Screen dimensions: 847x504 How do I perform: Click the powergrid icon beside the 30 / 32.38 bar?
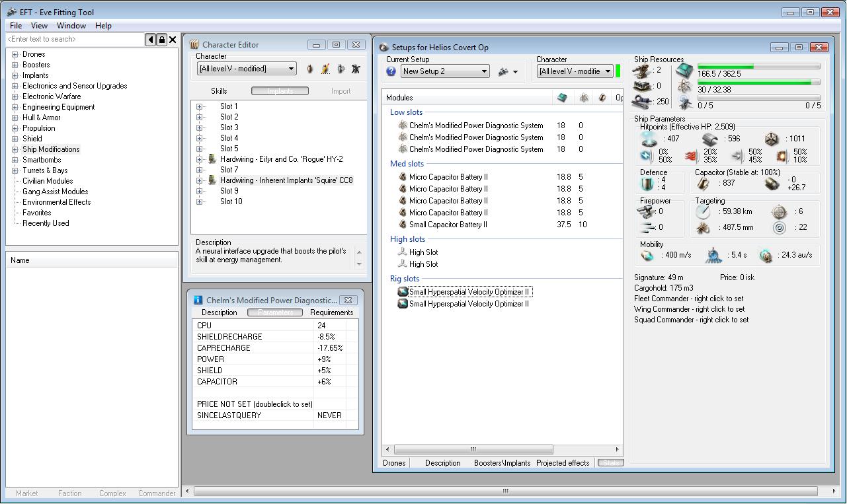click(685, 87)
